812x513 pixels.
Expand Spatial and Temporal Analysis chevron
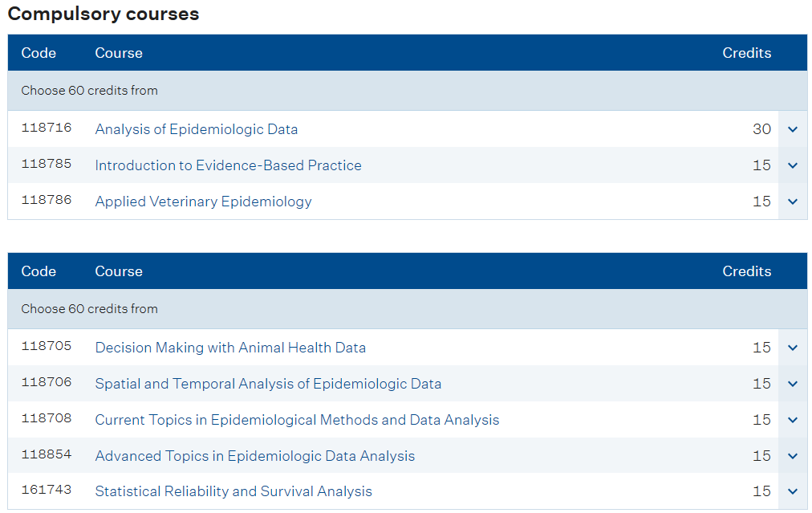pyautogui.click(x=792, y=384)
